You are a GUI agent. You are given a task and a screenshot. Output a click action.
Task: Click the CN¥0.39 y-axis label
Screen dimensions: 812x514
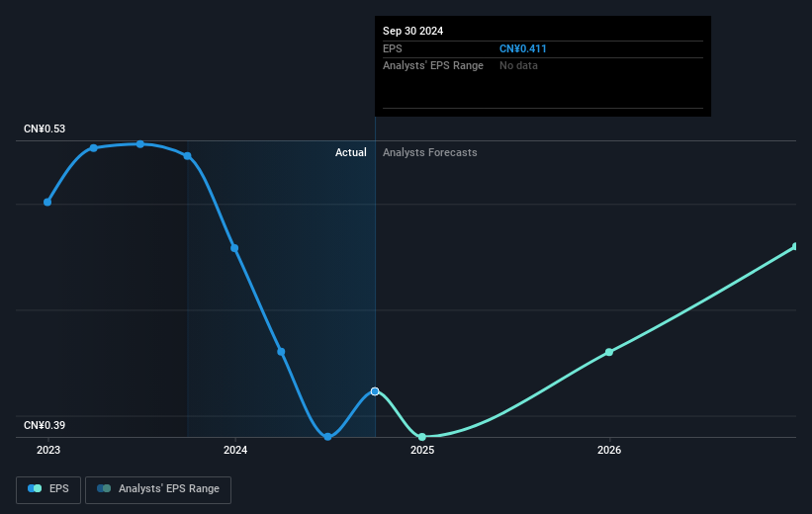[45, 425]
